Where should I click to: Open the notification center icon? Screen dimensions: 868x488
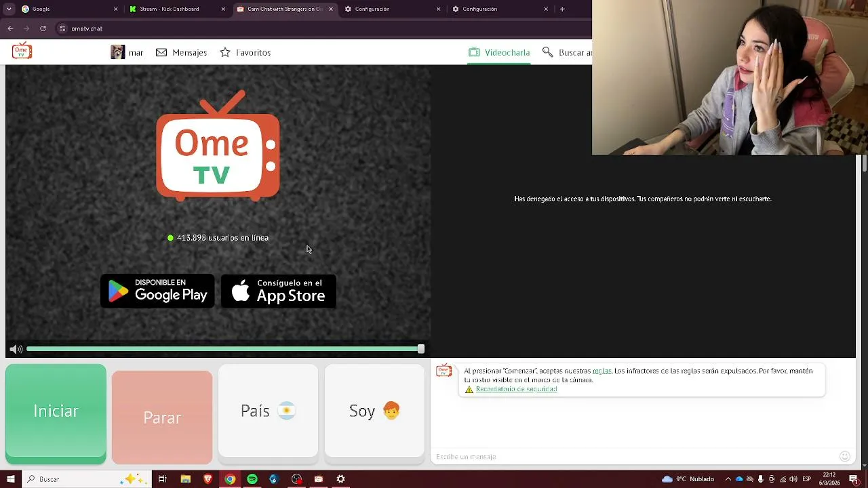(x=854, y=479)
